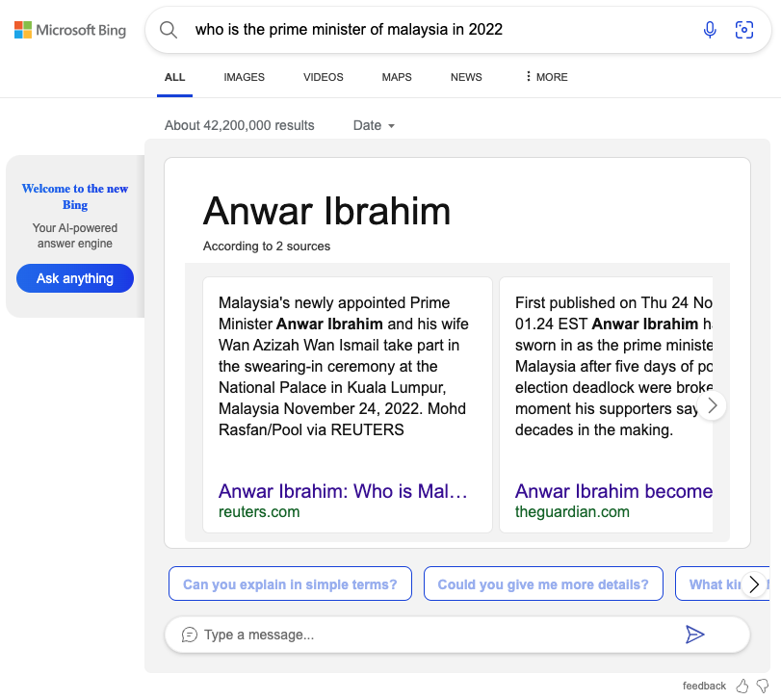Switch to the VIDEOS tab

pyautogui.click(x=324, y=77)
